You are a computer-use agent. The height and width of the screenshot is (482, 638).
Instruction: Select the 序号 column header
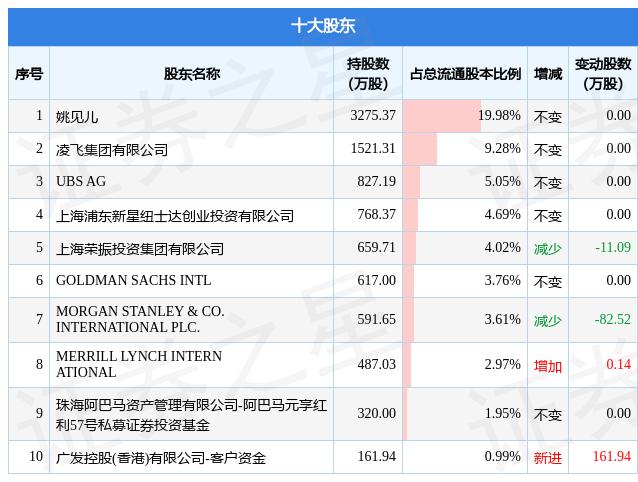(29, 73)
